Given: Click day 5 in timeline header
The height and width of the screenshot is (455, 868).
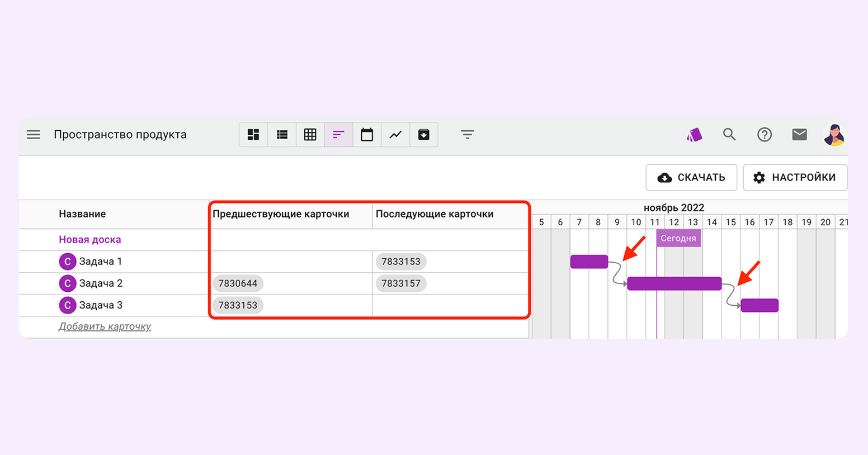Looking at the screenshot, I should click(x=541, y=222).
